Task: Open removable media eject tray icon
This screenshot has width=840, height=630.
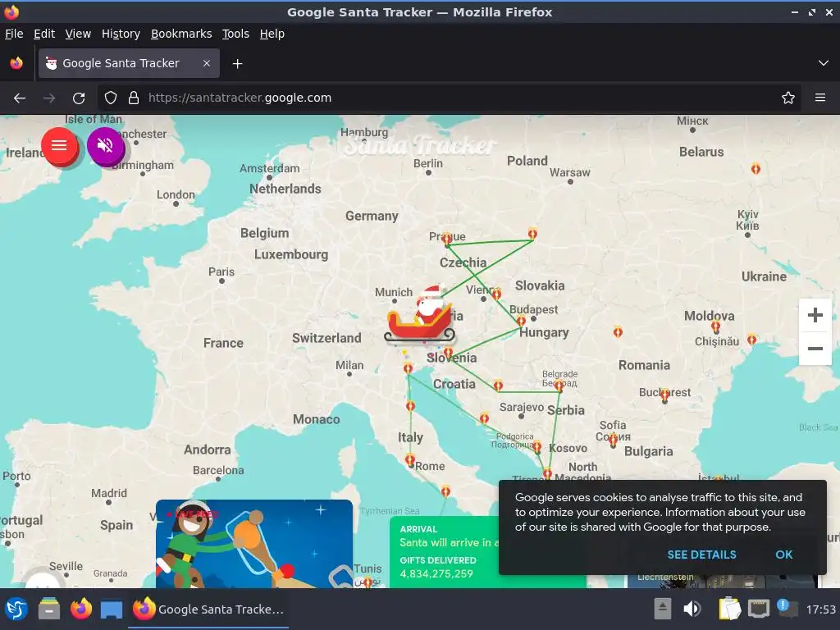Action: [662, 609]
